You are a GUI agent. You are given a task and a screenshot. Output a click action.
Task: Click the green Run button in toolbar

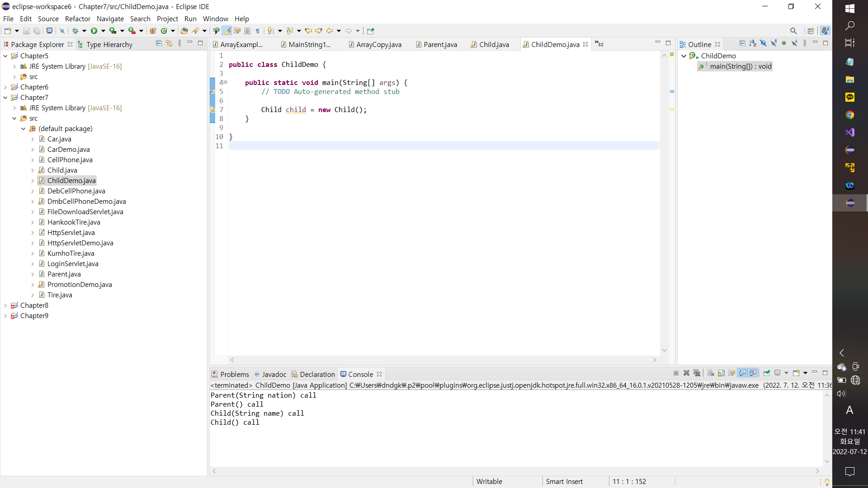tap(94, 31)
